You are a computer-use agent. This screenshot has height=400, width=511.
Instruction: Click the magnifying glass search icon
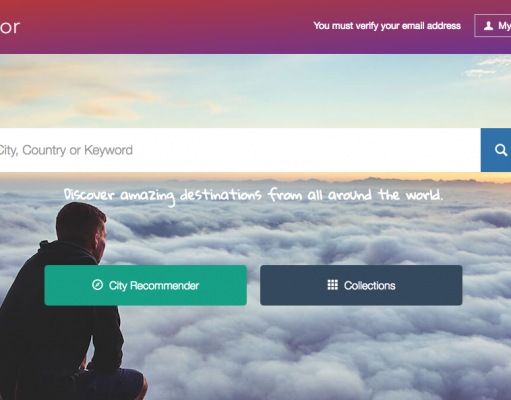point(501,150)
